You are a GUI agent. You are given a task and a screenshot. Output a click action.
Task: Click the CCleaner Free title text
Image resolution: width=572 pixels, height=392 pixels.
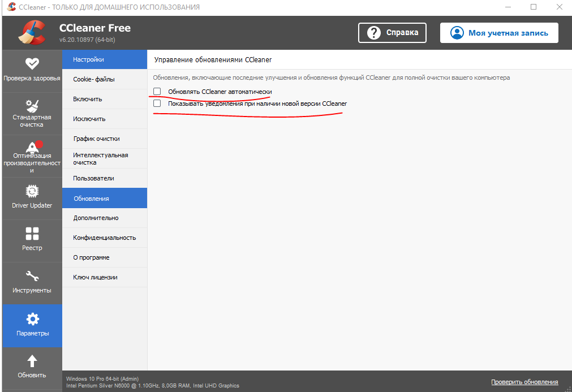[x=95, y=28]
